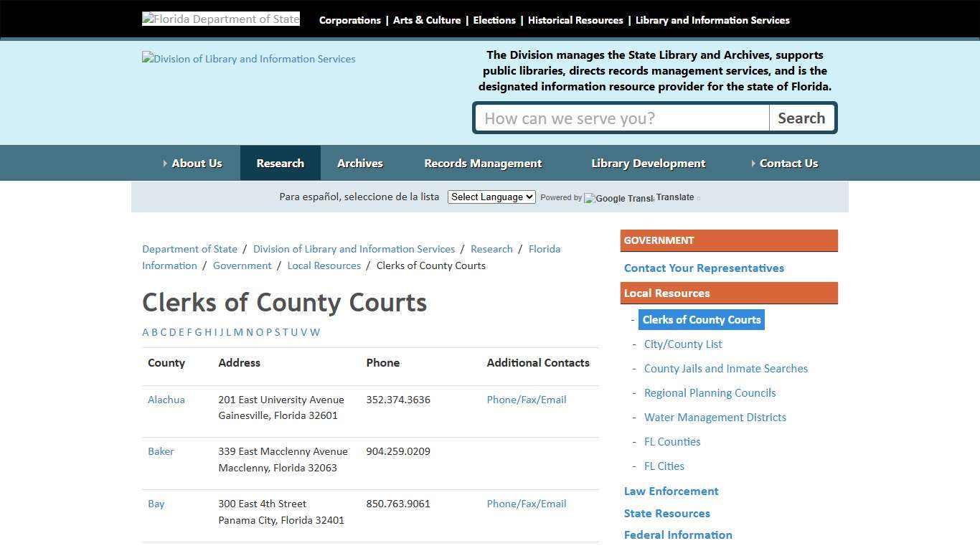Click the How can we serve you search field
The width and height of the screenshot is (980, 551).
[621, 118]
